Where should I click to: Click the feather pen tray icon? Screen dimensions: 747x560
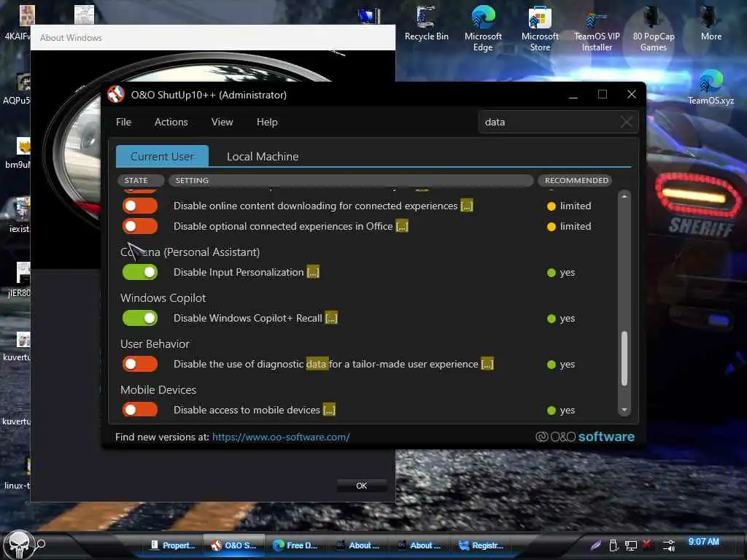[x=595, y=545]
